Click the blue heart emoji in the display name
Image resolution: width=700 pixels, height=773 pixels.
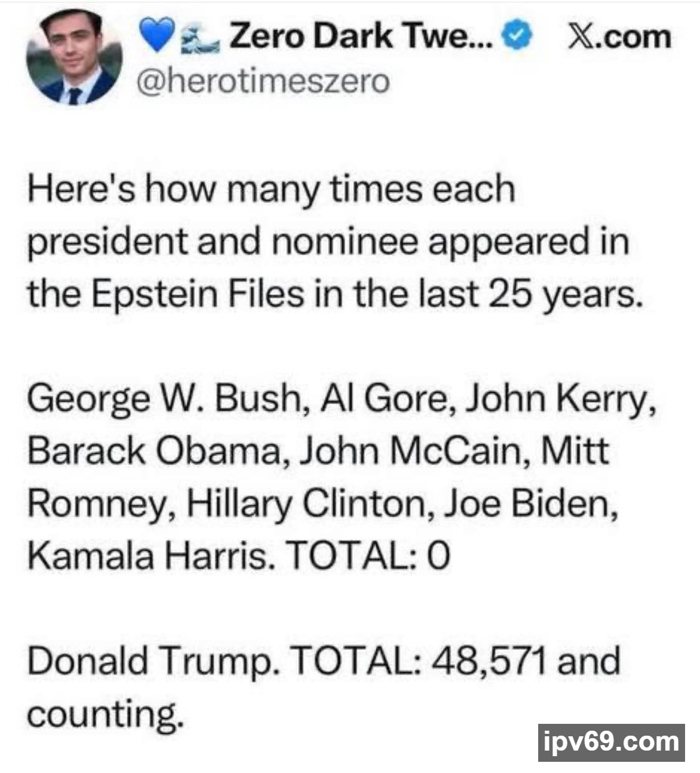tap(156, 37)
